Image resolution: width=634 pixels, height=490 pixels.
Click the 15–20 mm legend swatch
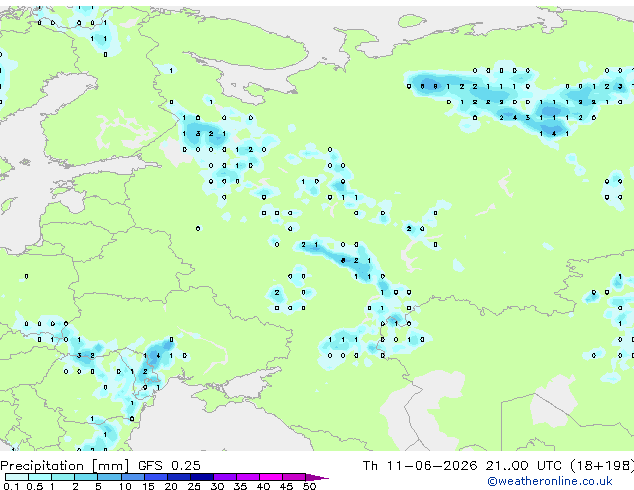tap(155, 477)
